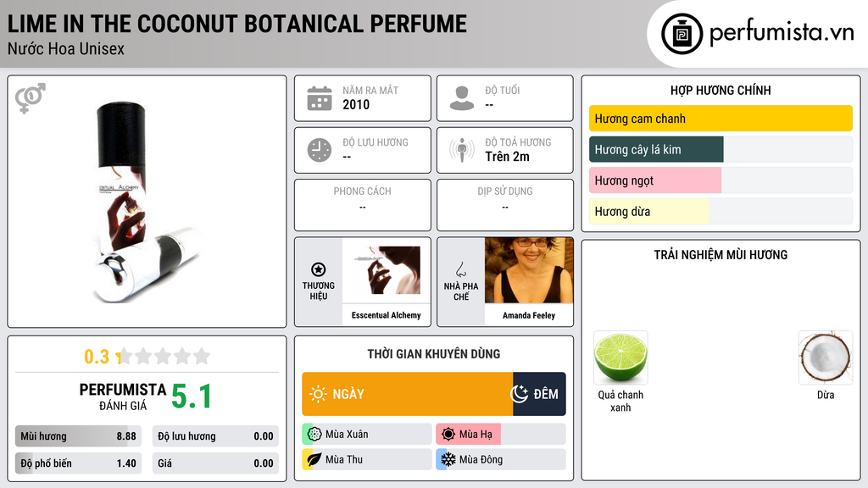Click the sun icon in Ngày bar
868x488 pixels.
(x=318, y=394)
